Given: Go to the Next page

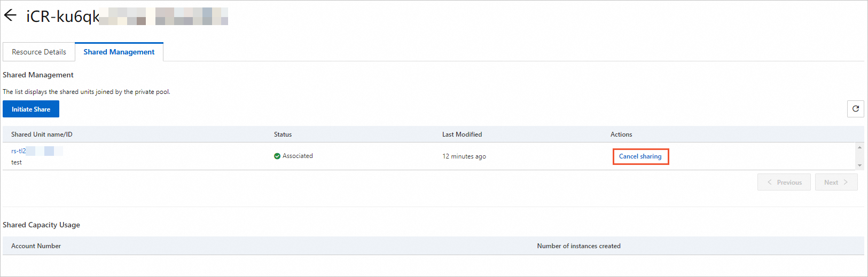Looking at the screenshot, I should (836, 183).
